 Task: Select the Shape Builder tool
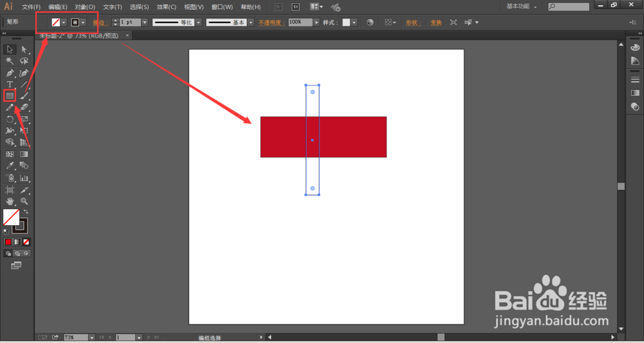coord(10,142)
